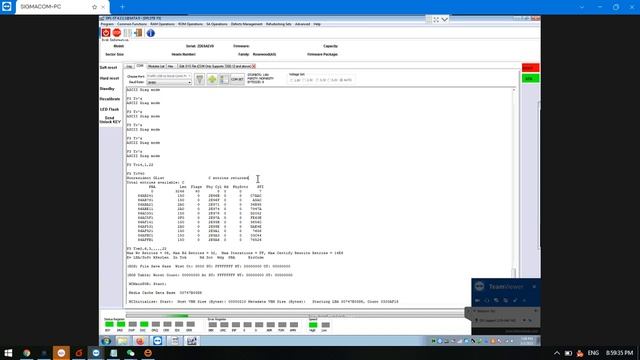This screenshot has width=640, height=360.
Task: Open the Choose Port dropdown
Action: tap(169, 76)
